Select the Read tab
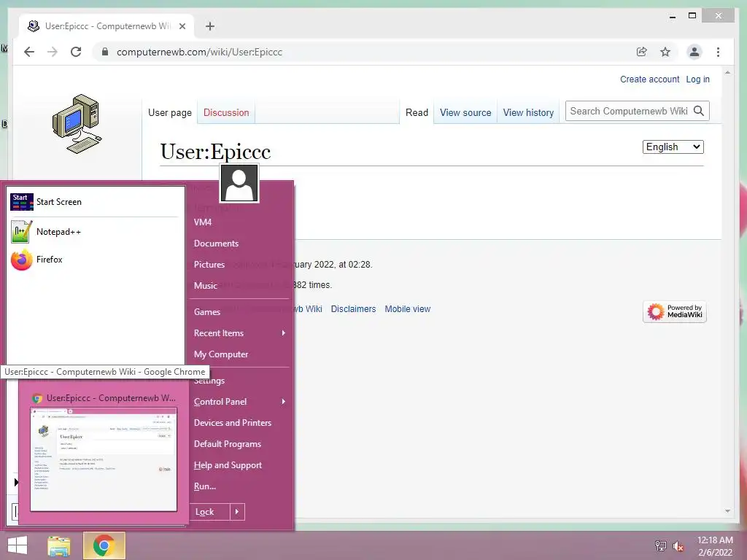Screen dimensions: 747x560 point(417,113)
